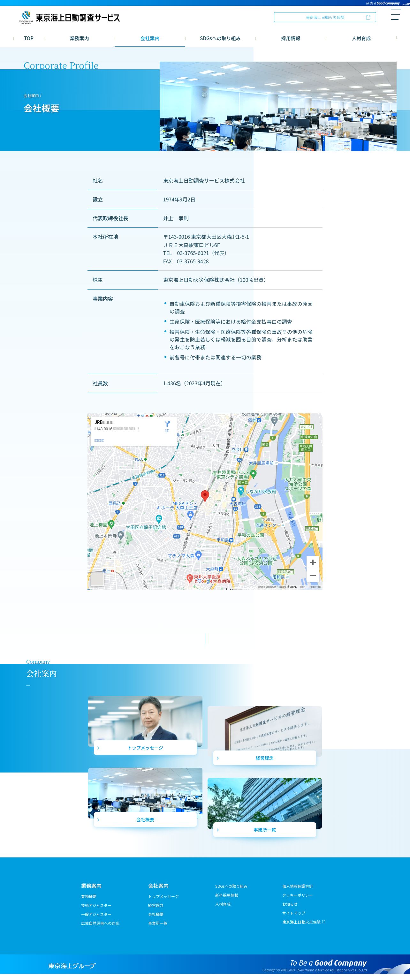This screenshot has width=410, height=980.
Task: Open footer 経営理念 link
Action: click(156, 906)
